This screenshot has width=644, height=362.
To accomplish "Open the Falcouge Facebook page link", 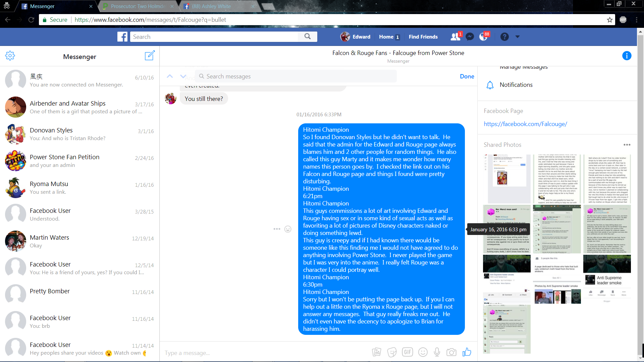I will click(525, 124).
